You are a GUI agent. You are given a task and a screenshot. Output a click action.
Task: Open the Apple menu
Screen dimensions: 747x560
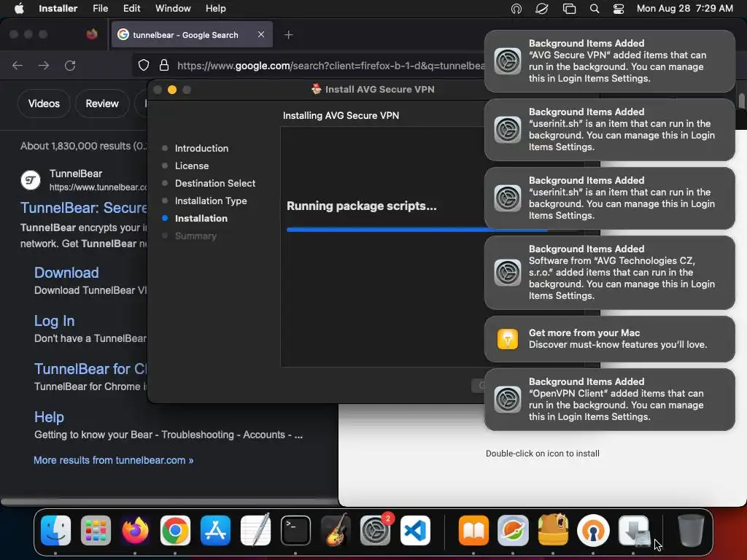[19, 8]
